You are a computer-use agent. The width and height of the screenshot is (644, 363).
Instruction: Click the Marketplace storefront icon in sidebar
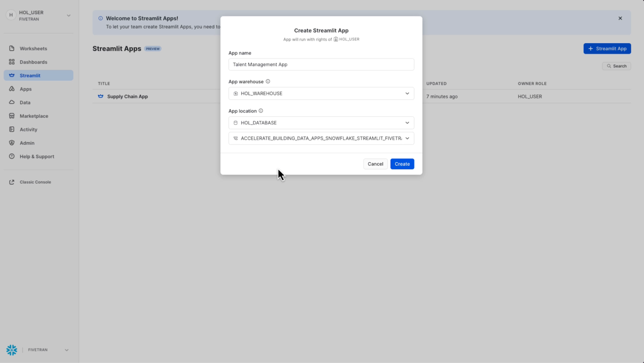pyautogui.click(x=12, y=116)
